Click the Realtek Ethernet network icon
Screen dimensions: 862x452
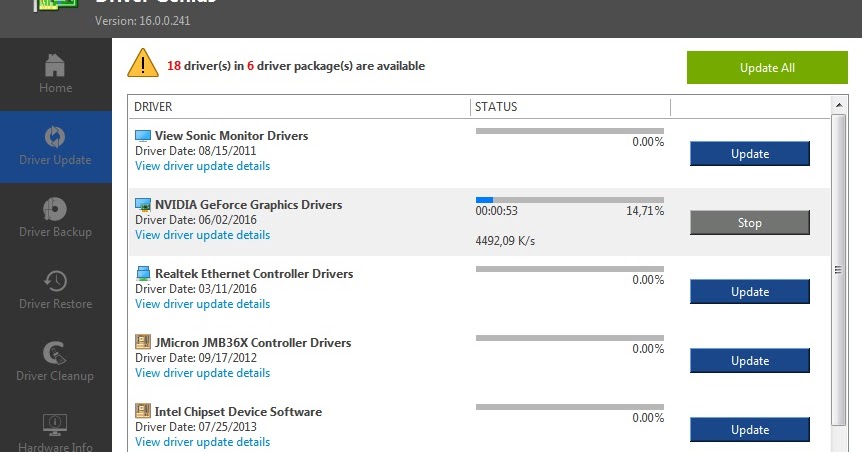pos(143,273)
